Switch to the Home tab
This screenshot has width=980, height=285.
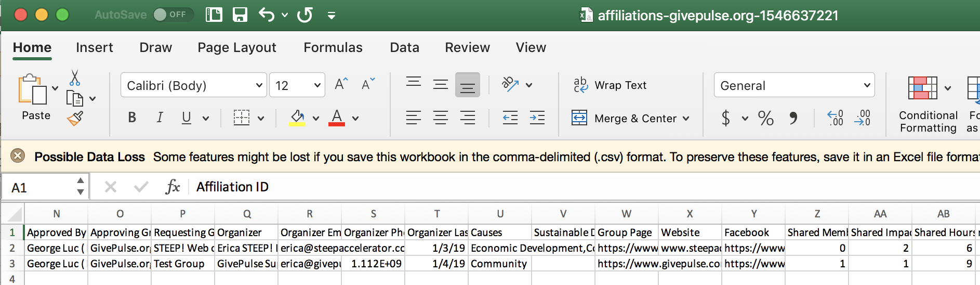(32, 47)
